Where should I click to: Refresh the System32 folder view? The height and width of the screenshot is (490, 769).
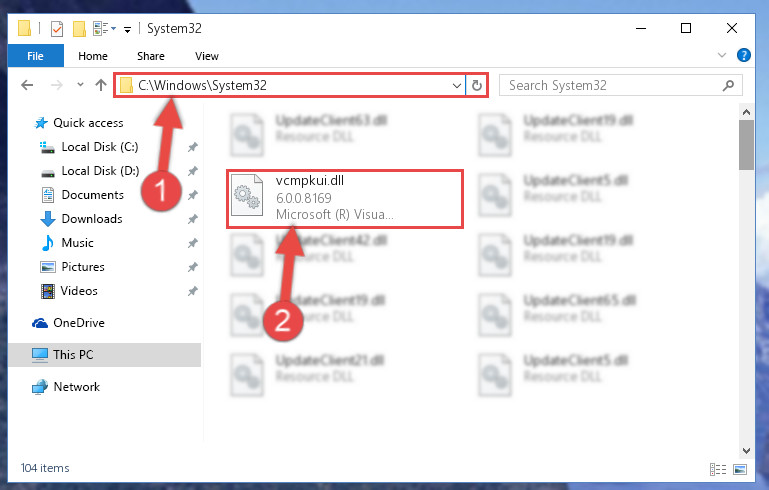pos(476,85)
